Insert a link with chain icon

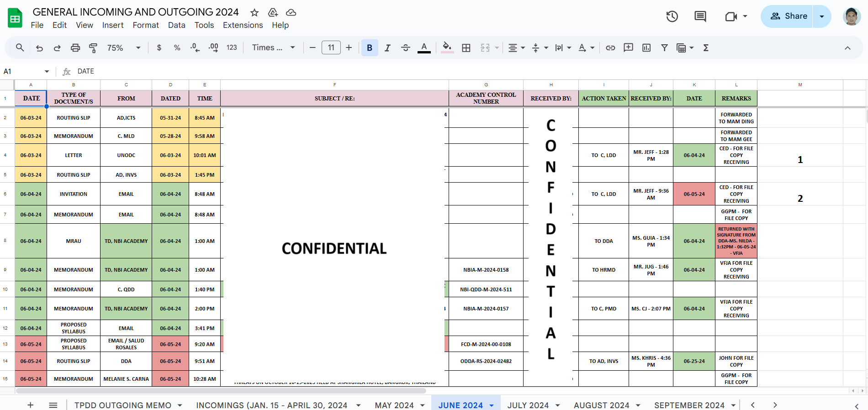(x=610, y=47)
